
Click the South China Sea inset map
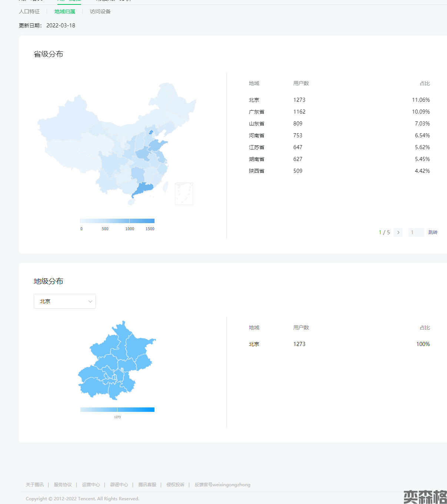pyautogui.click(x=184, y=194)
